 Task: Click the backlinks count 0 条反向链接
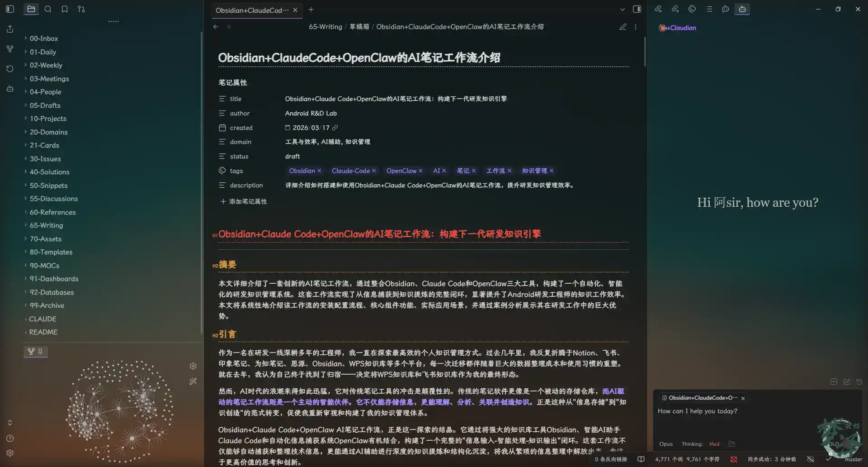[611, 459]
